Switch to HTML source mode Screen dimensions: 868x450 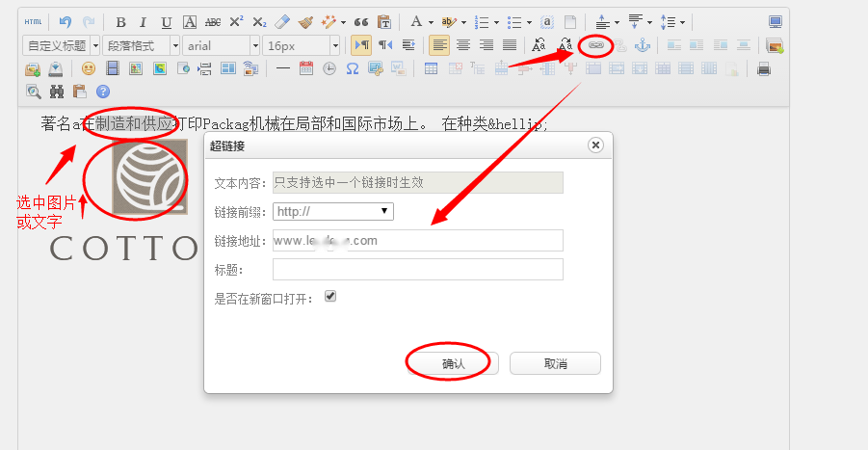click(x=33, y=22)
